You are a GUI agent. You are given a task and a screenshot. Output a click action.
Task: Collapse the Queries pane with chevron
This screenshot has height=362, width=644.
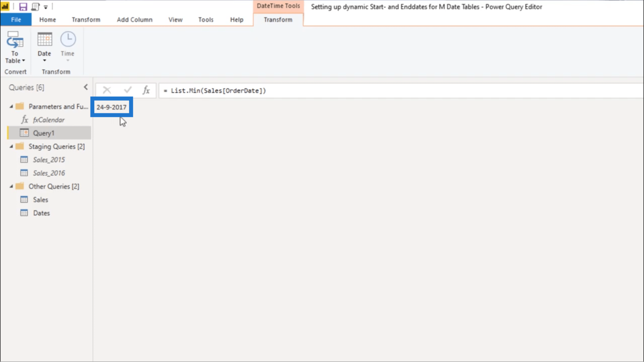[85, 87]
